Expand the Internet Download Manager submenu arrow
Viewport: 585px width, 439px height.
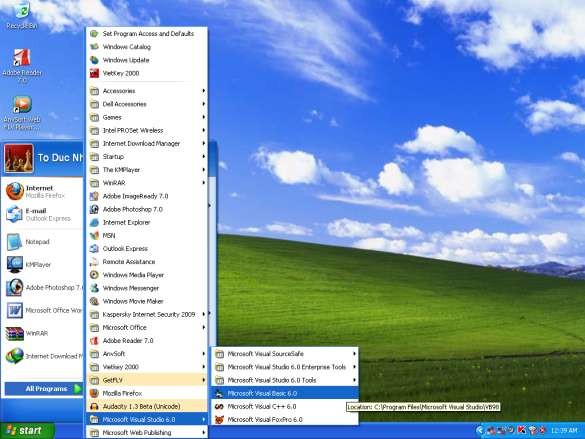204,143
